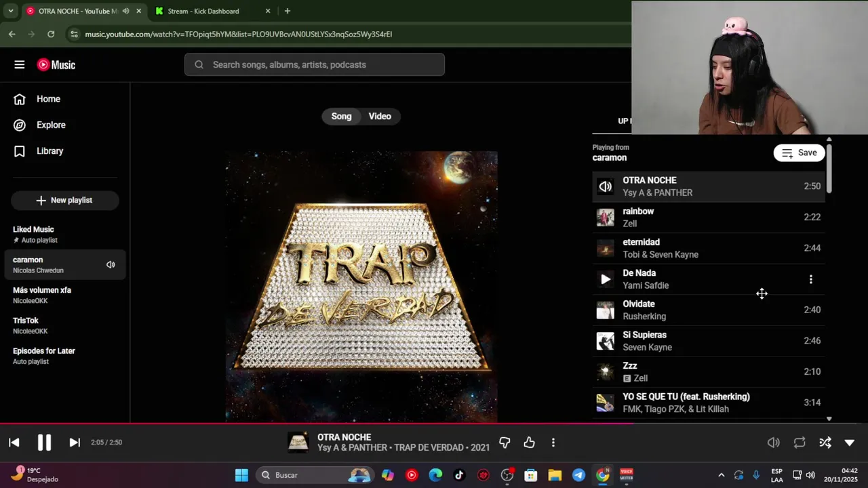Open a new browser tab

pyautogui.click(x=288, y=11)
